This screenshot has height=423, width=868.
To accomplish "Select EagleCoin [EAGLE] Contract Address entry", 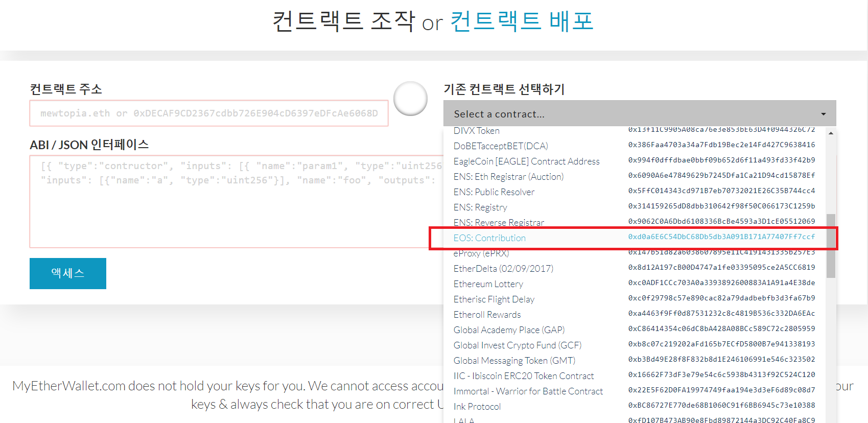I will (635, 161).
